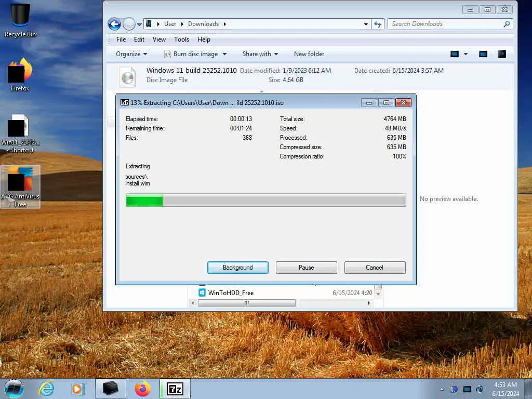532x399 pixels.
Task: Click Burn disc image toolbar button
Action: coord(191,54)
